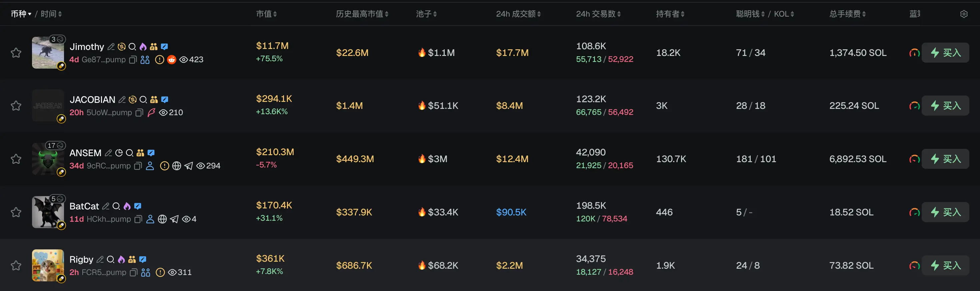Click the blue person icon on ANSEM row
Screen dimensions: 980x291
coord(150,165)
